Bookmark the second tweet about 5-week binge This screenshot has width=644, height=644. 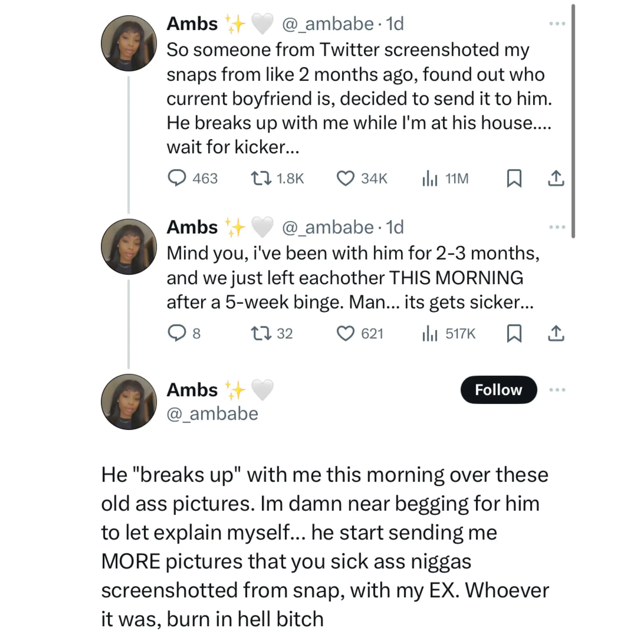[514, 333]
